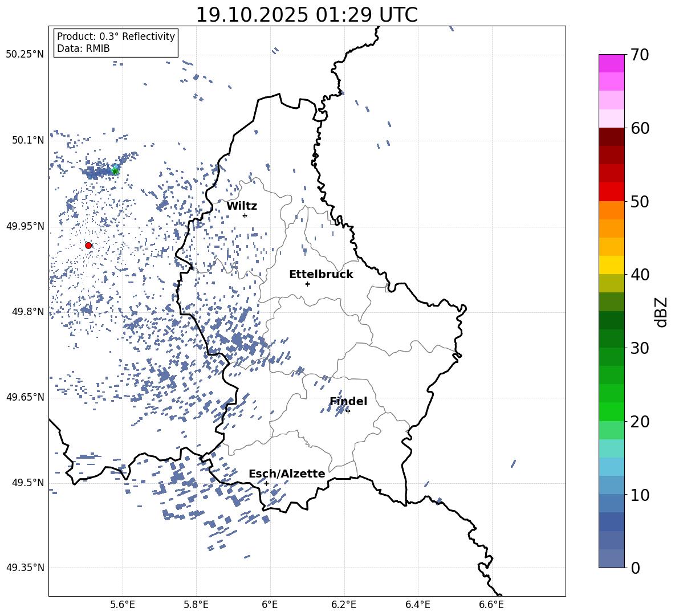675x616 pixels.
Task: Click the Wiltz city label
Action: pyautogui.click(x=242, y=206)
